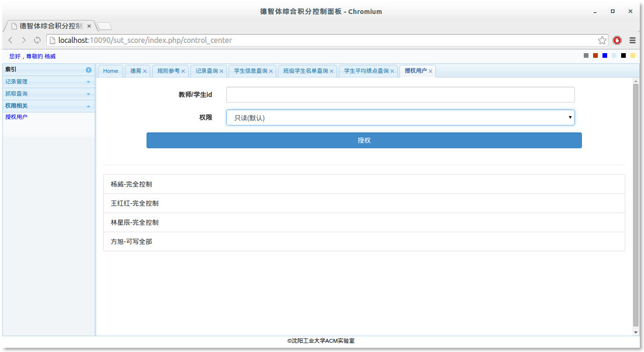Close the 记录查询 tab
Screen dimensions: 644x352
[222, 71]
